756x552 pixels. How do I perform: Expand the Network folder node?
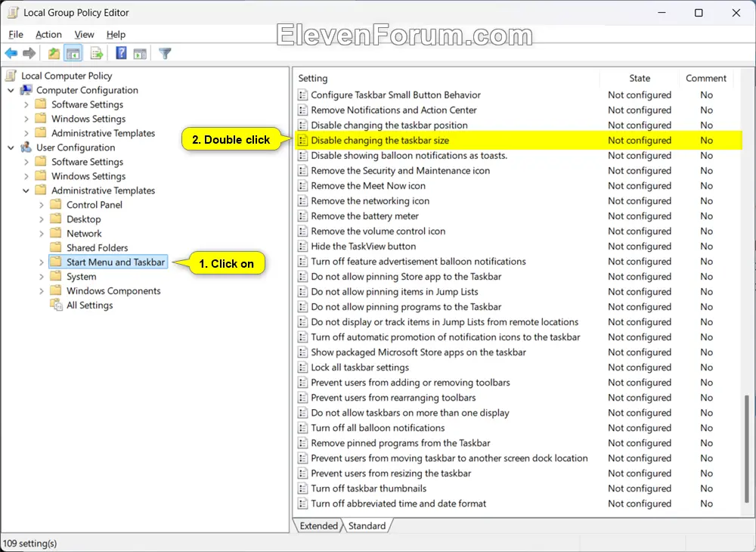[x=41, y=234]
